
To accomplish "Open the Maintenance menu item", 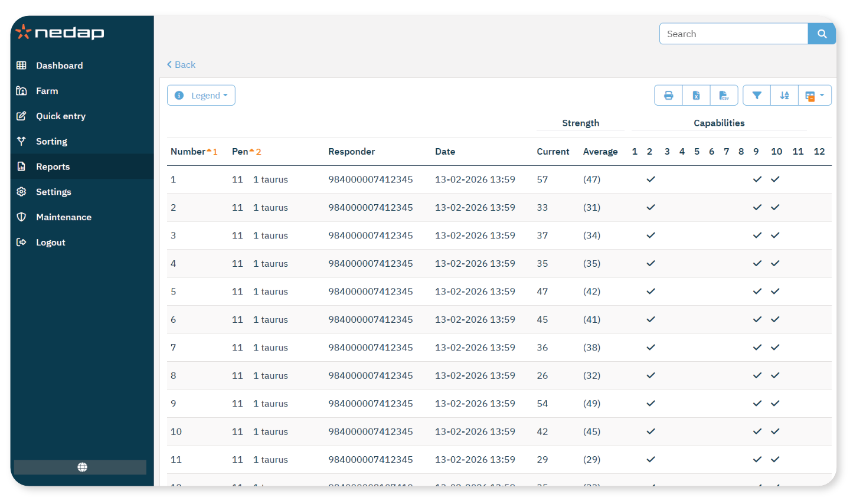I will (82, 217).
